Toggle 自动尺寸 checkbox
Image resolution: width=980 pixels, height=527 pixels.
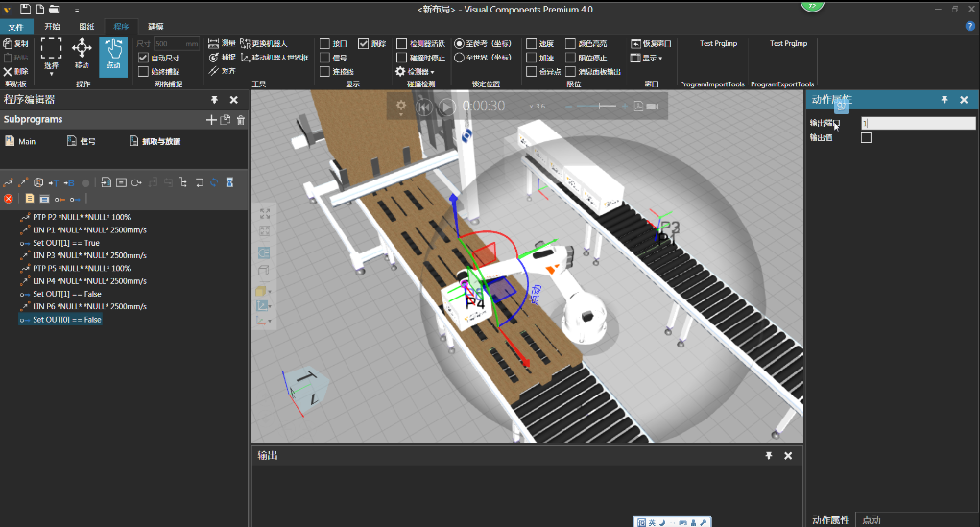pos(143,58)
